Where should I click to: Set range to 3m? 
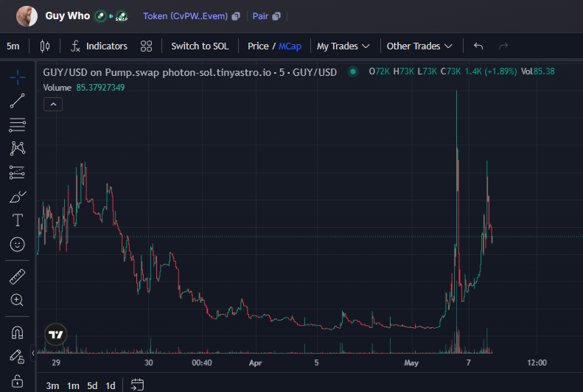tap(52, 385)
